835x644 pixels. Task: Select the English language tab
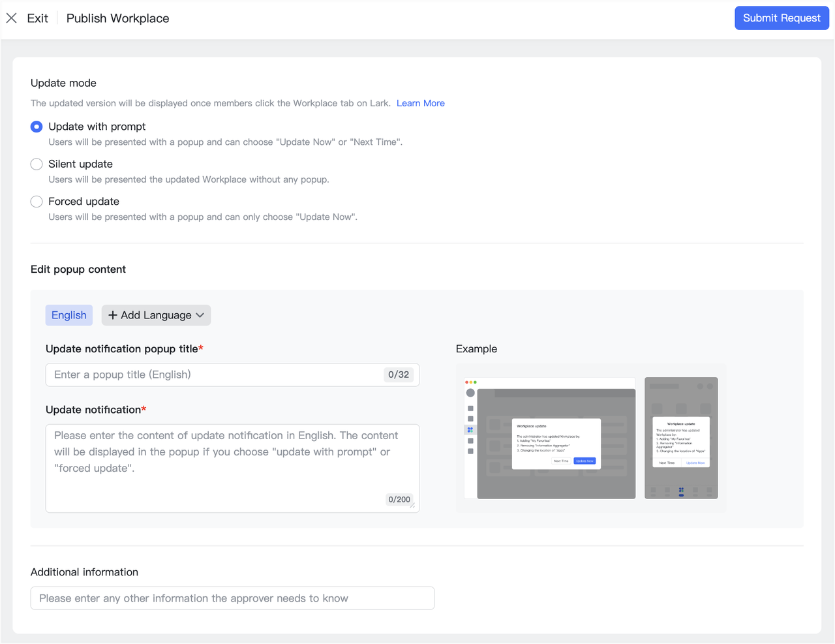pyautogui.click(x=68, y=315)
